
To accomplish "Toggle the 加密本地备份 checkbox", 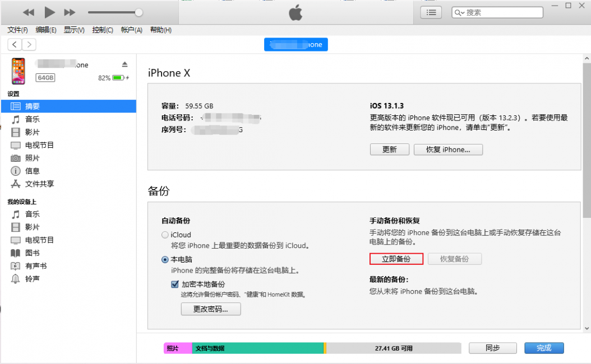I will (x=175, y=284).
